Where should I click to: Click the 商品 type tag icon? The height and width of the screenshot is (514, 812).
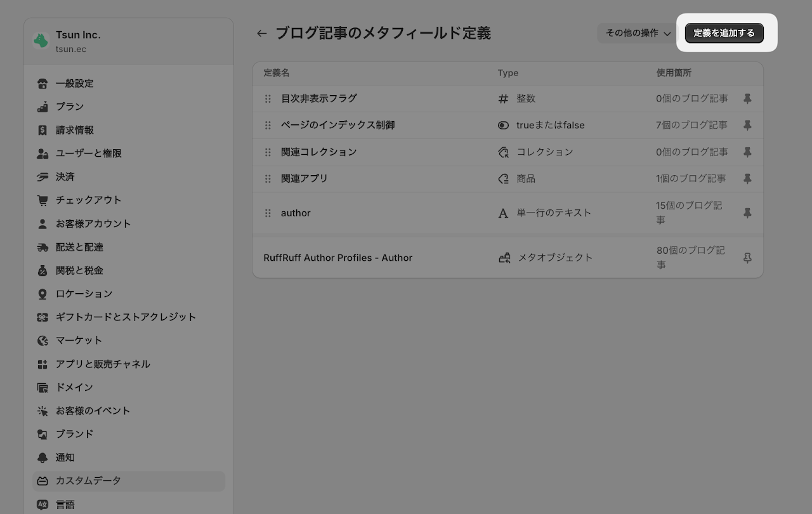coord(503,179)
